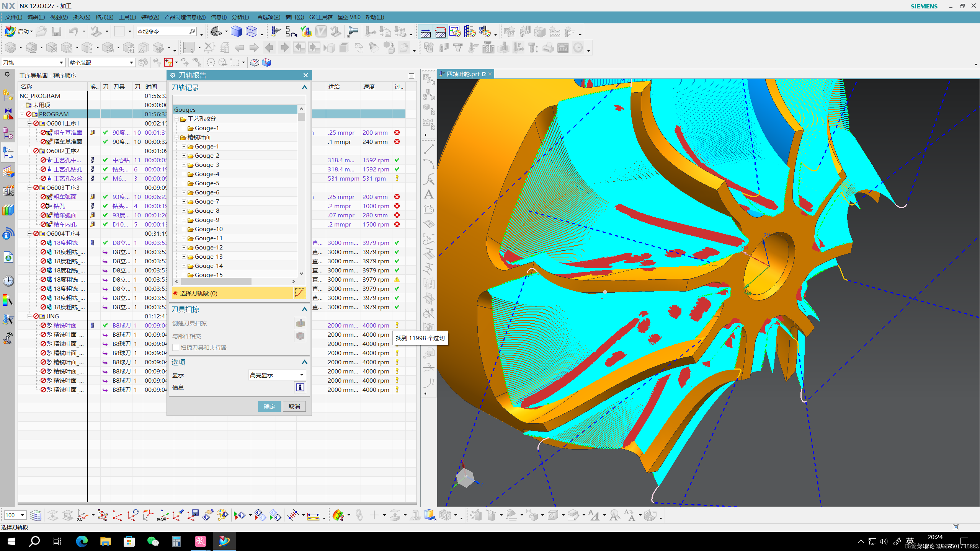
Task: Click the shaded blue cube view icon
Action: click(x=236, y=31)
